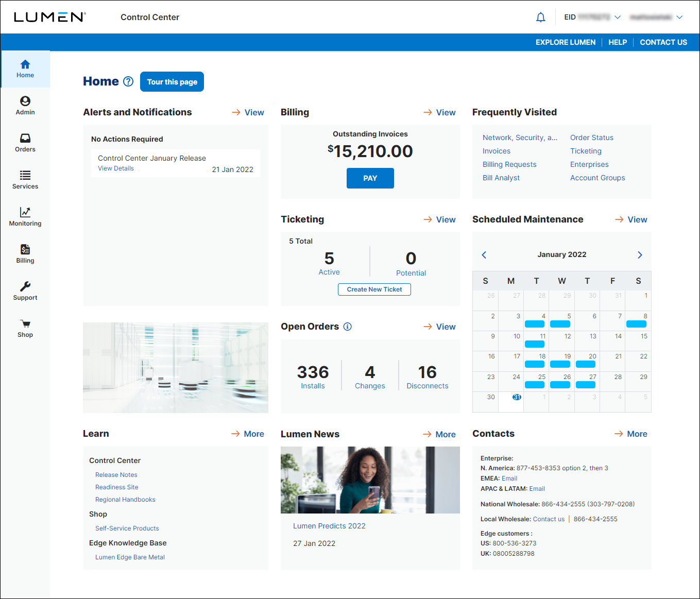The image size is (700, 599).
Task: Select the maintenance event on January 8
Action: (636, 324)
